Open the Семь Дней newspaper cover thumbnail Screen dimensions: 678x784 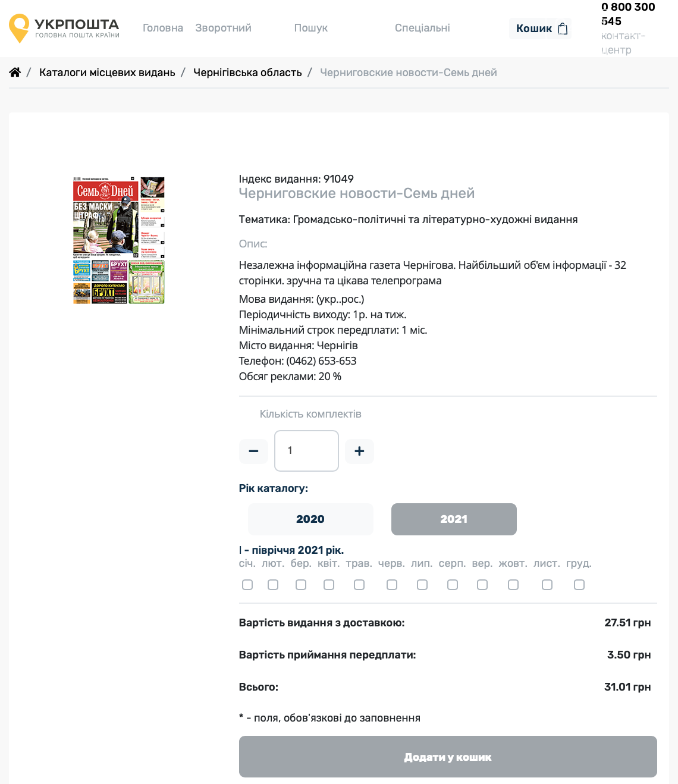[x=119, y=240]
